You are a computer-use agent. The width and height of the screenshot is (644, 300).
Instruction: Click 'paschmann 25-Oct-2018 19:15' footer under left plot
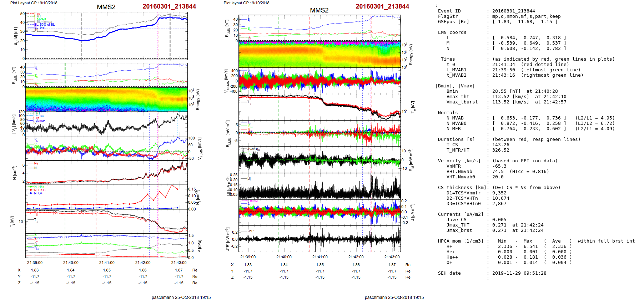point(181,298)
